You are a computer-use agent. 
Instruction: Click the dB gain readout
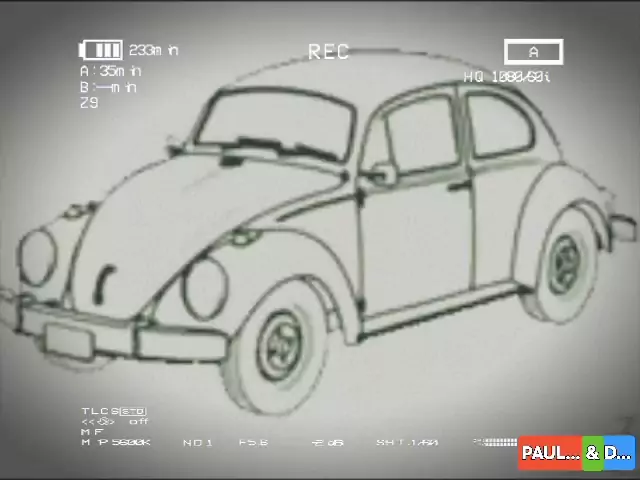(x=327, y=442)
